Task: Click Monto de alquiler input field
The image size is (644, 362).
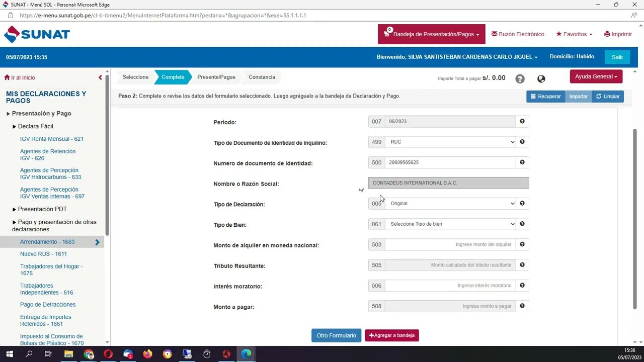Action: [450, 244]
